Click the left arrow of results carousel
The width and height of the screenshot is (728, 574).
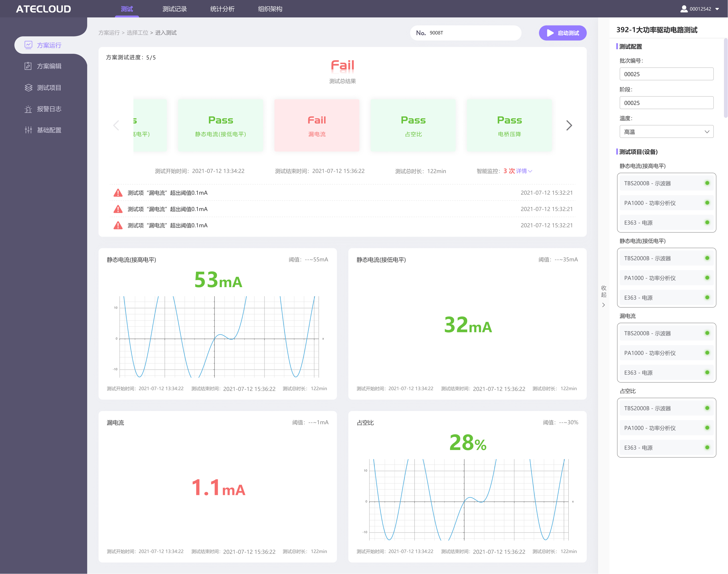116,125
